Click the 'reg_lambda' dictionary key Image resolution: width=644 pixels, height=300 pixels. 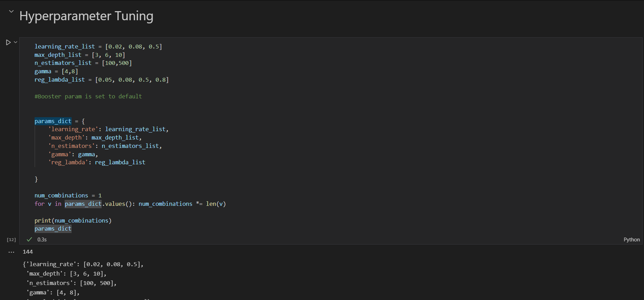[68, 162]
